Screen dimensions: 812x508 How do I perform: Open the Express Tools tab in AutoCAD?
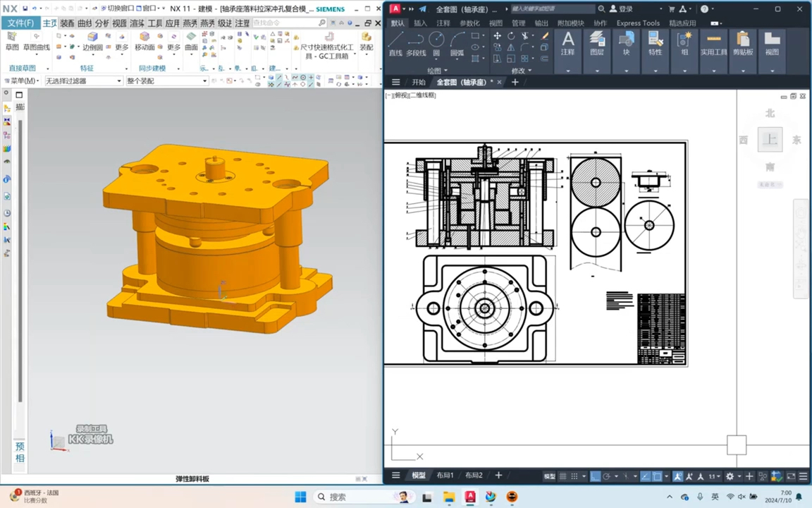638,23
